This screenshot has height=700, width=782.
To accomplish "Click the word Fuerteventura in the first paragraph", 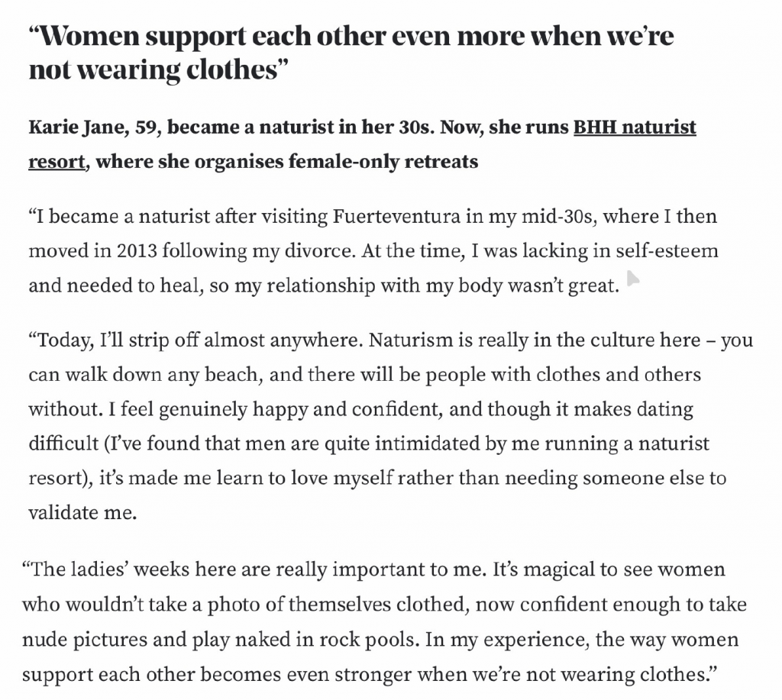I will tap(396, 216).
